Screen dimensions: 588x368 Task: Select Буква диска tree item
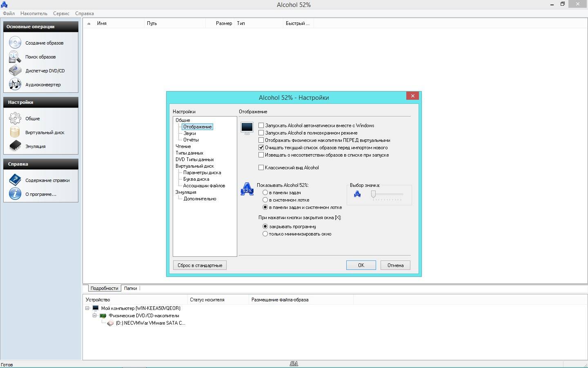pos(196,179)
